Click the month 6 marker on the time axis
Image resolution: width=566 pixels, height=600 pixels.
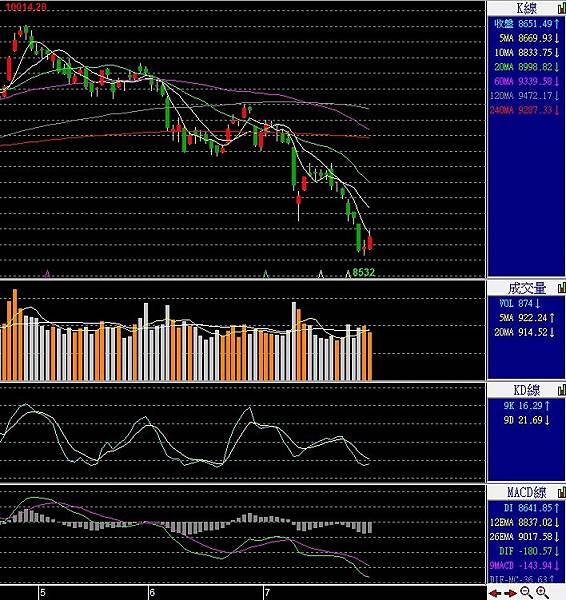152,593
